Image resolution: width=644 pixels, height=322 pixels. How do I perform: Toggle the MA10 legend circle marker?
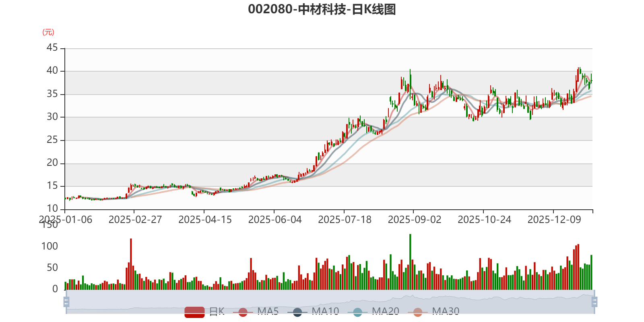point(297,312)
